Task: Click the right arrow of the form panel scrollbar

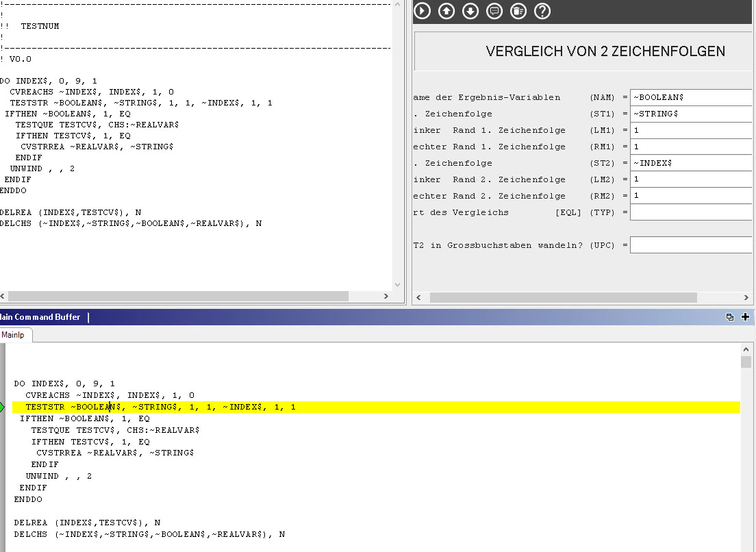Action: 746,297
